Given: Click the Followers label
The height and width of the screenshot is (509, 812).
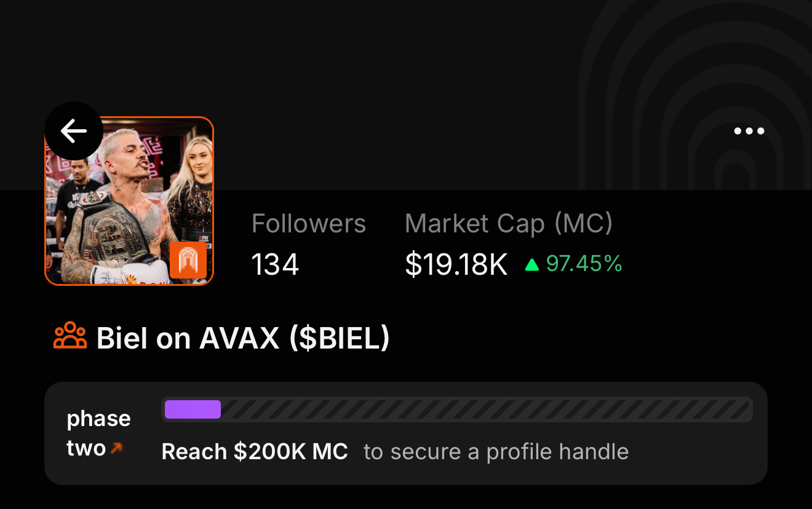Looking at the screenshot, I should pyautogui.click(x=308, y=224).
